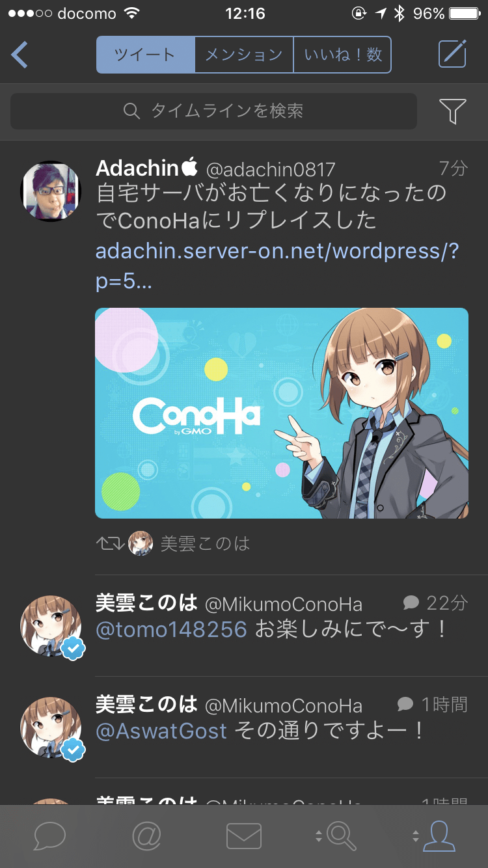Switch to the いいね！数 segment
Viewport: 488px width, 868px height.
pyautogui.click(x=342, y=55)
